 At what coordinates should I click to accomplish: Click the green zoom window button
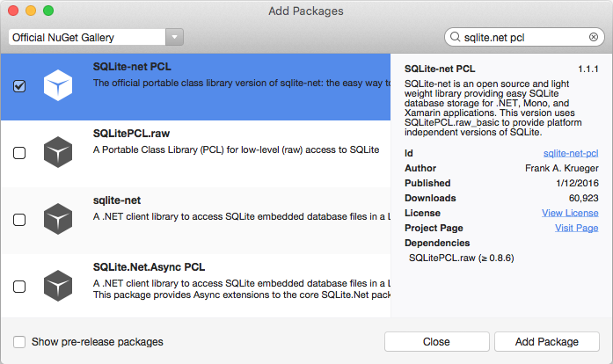coord(48,11)
